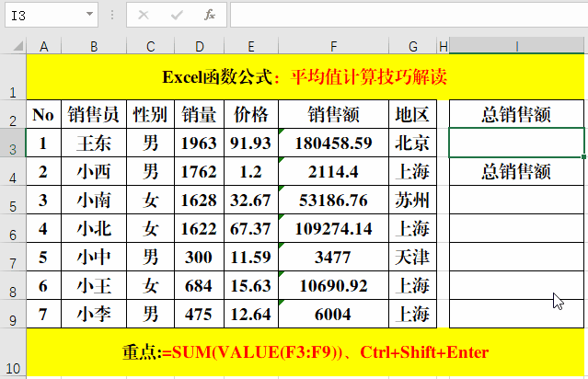Select sales amount cell 10690.92

pos(333,285)
